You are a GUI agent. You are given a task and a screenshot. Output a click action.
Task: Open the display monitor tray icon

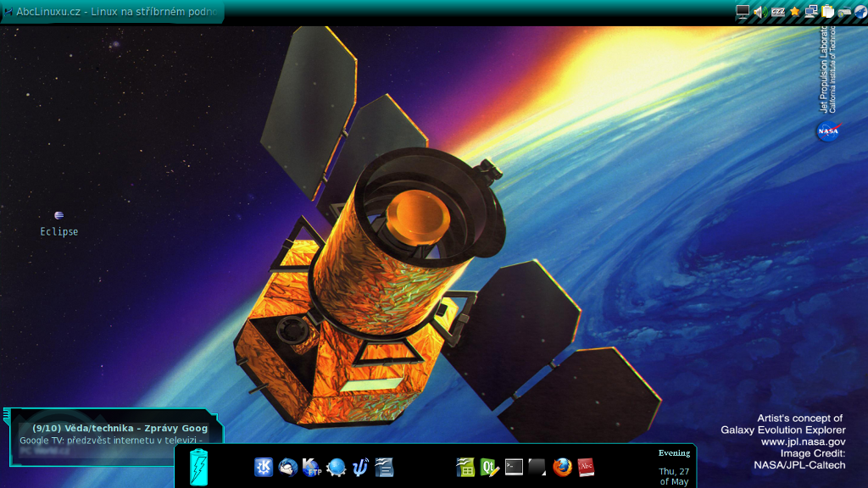coord(743,12)
